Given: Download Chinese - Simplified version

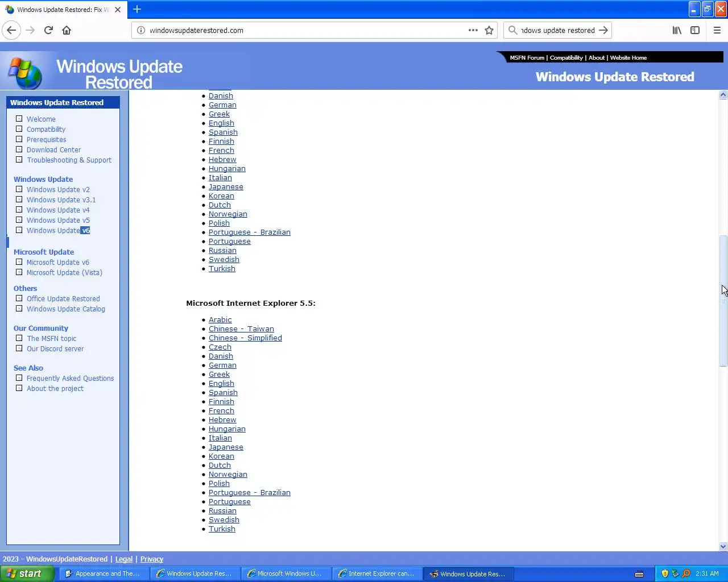Looking at the screenshot, I should click(x=245, y=338).
